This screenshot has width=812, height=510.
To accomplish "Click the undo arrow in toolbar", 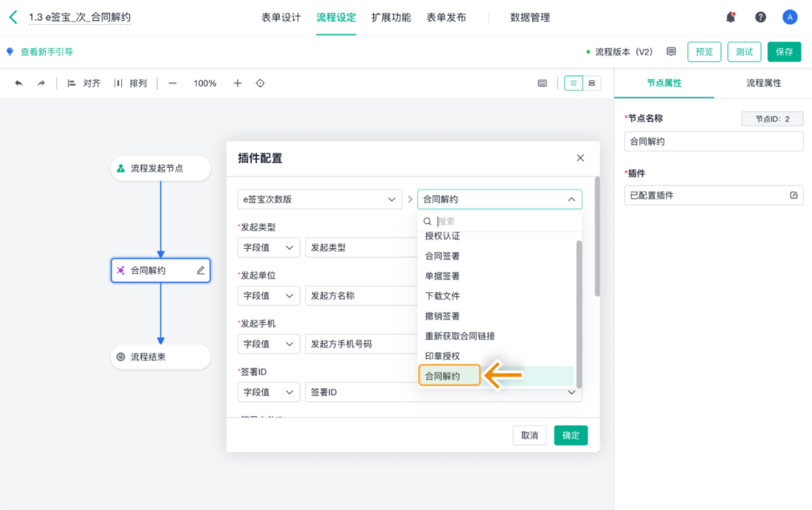I will [19, 83].
